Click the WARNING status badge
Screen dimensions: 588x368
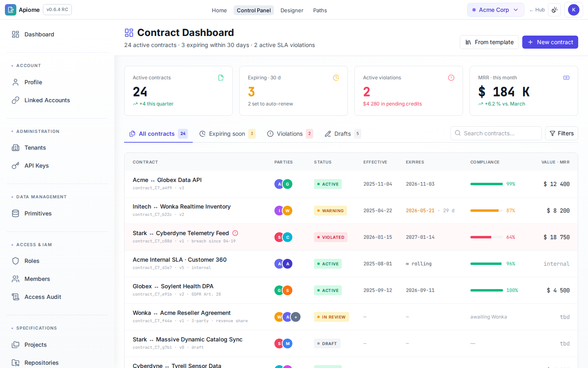[330, 211]
